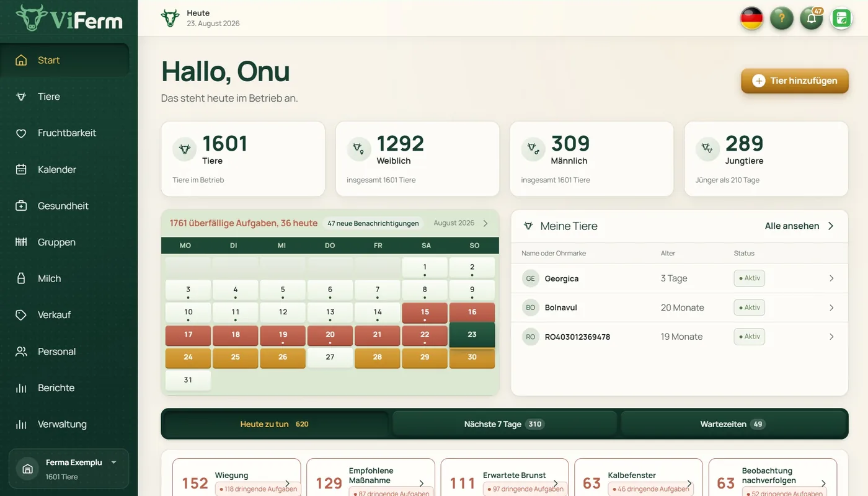Click the Ferma Exemplu barn icon

(27, 469)
